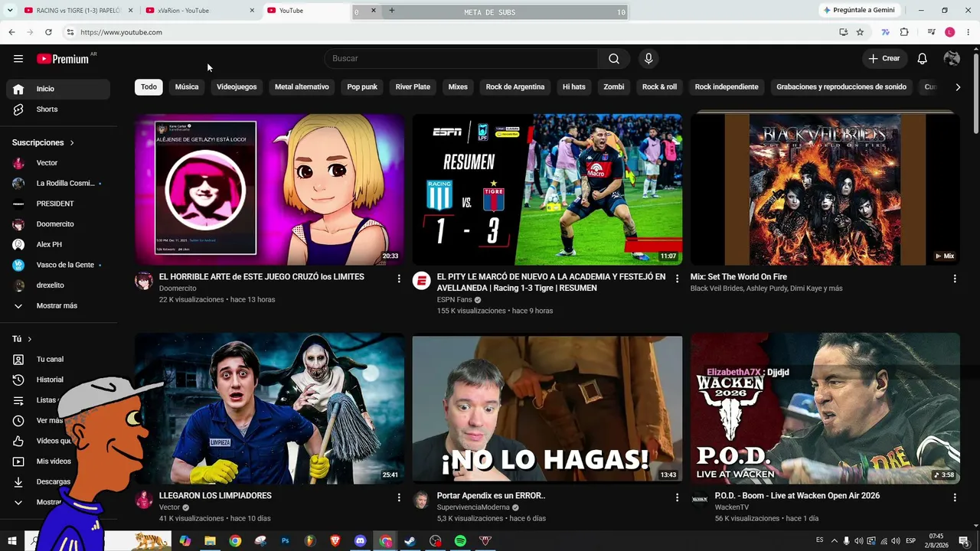Screen dimensions: 980x551
Task: Expand Mostrar más under subscriptions
Action: pos(58,306)
